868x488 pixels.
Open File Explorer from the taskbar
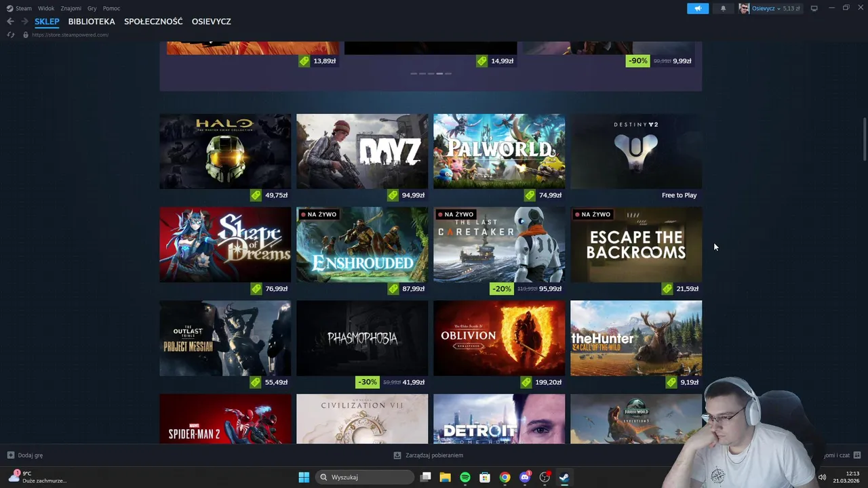pyautogui.click(x=445, y=477)
